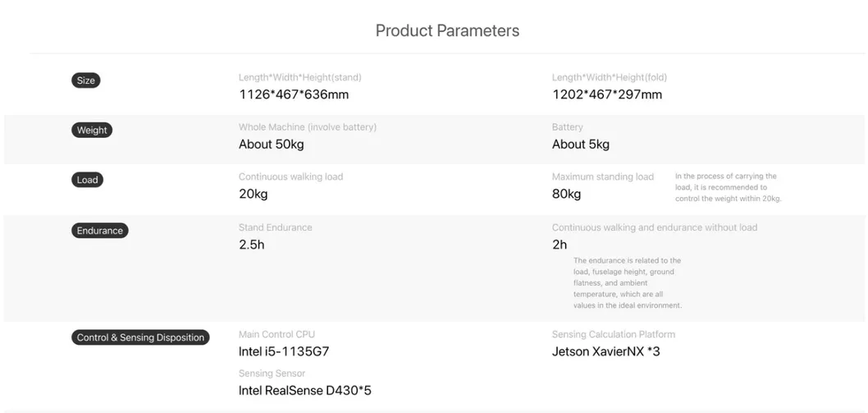Select the About 5kg battery weight
Image resolution: width=868 pixels, height=413 pixels.
tap(581, 145)
